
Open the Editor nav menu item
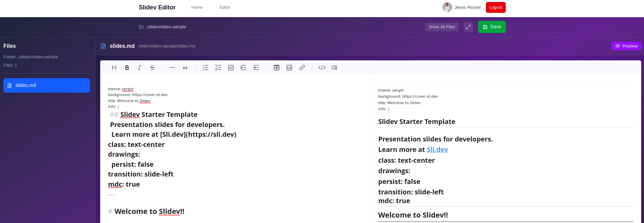pyautogui.click(x=225, y=7)
